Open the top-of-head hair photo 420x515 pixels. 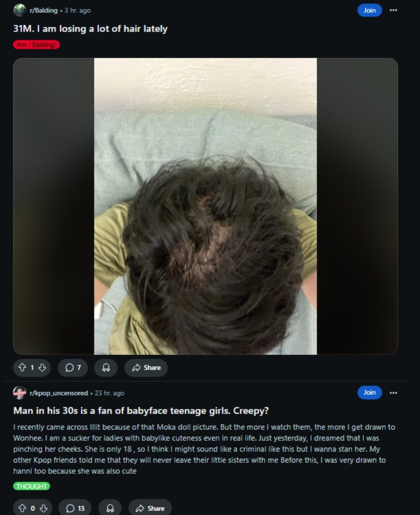tap(205, 206)
